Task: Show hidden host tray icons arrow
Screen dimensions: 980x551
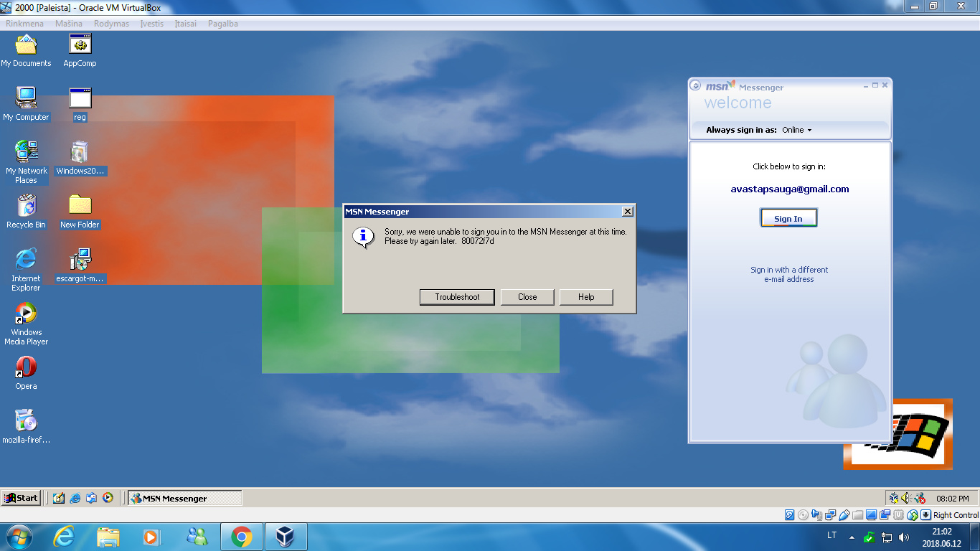Action: coord(852,537)
